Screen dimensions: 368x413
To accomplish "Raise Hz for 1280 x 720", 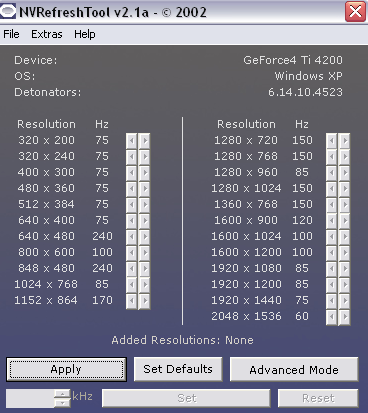I will [344, 141].
